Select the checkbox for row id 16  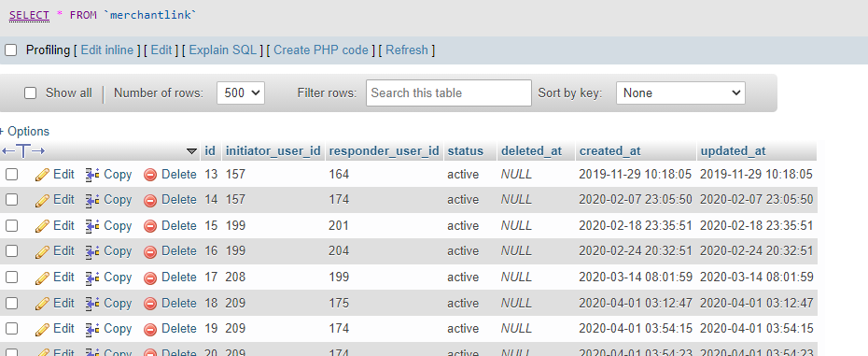click(11, 251)
